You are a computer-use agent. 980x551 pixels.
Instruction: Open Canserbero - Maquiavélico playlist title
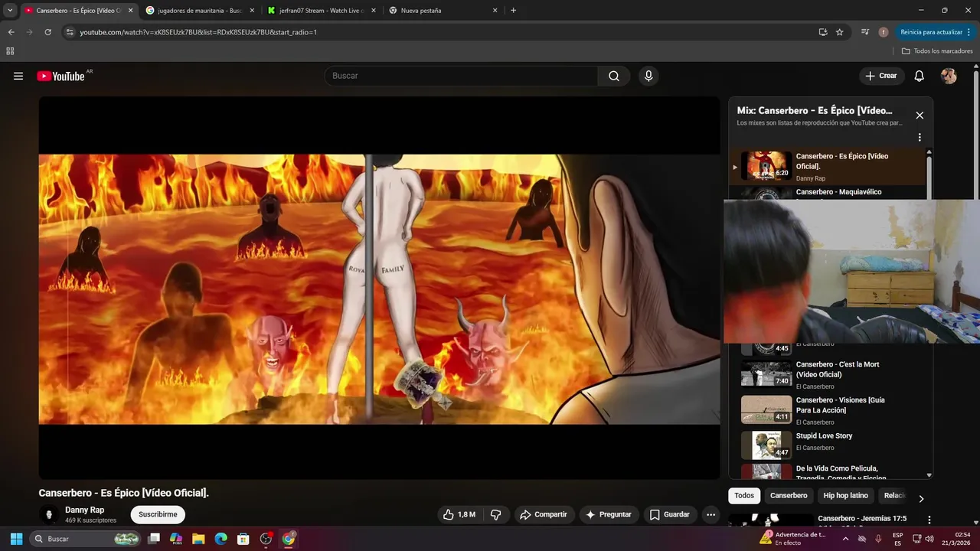tap(838, 192)
